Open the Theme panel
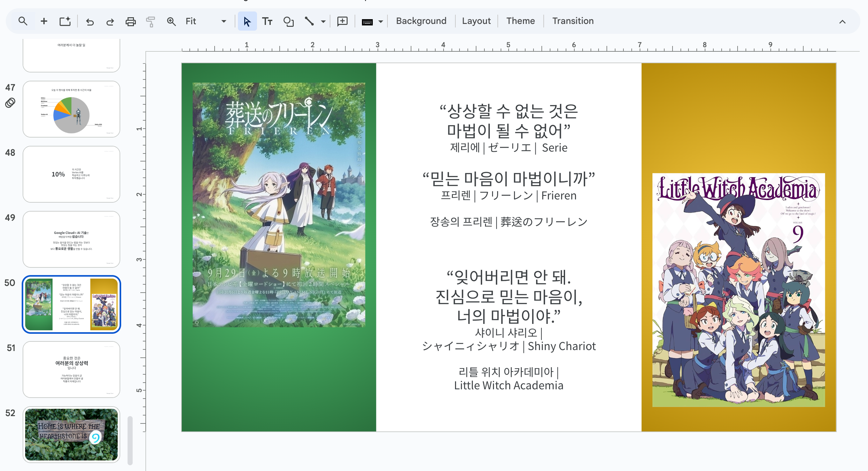This screenshot has height=471, width=868. coord(520,21)
